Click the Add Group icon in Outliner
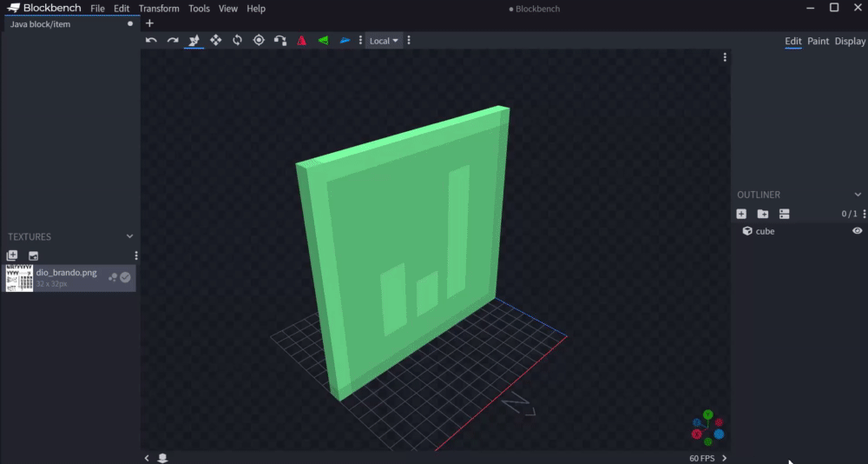The width and height of the screenshot is (868, 464). tap(763, 214)
